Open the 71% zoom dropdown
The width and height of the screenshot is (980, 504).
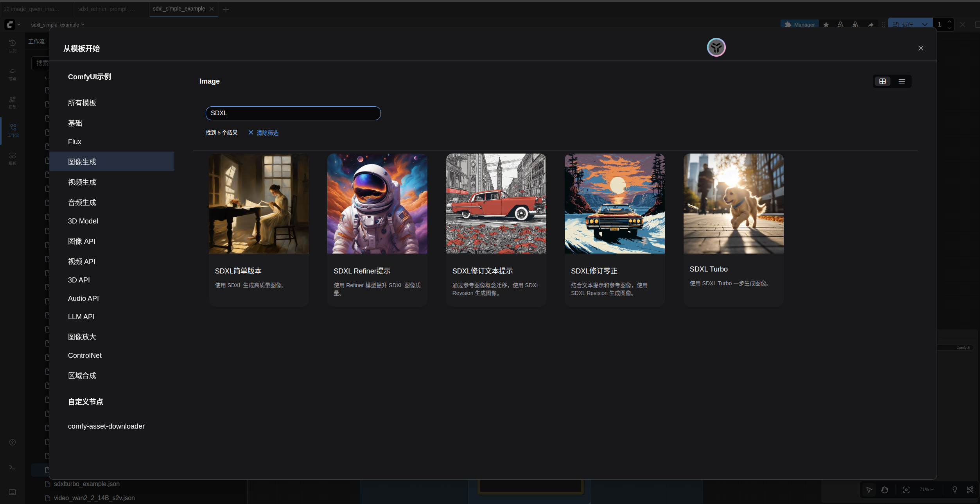(x=926, y=490)
